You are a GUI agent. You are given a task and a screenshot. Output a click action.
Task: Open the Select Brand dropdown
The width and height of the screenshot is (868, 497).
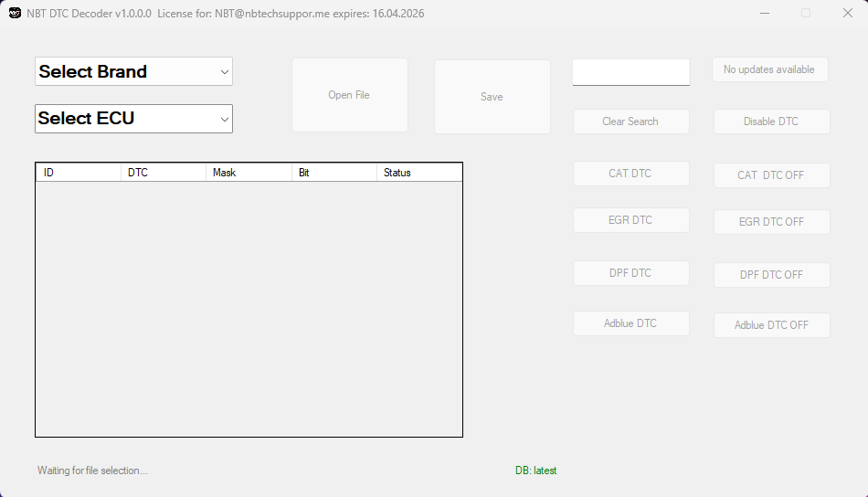133,71
